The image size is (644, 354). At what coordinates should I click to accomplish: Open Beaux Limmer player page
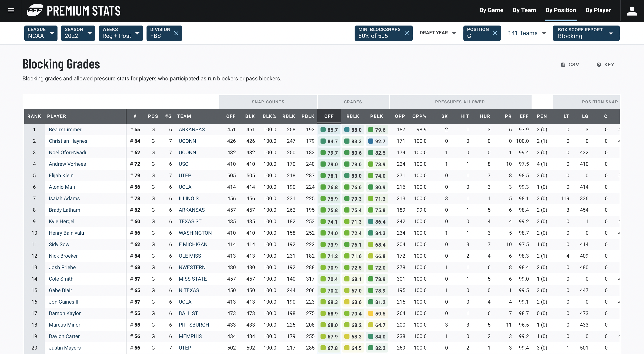[65, 129]
